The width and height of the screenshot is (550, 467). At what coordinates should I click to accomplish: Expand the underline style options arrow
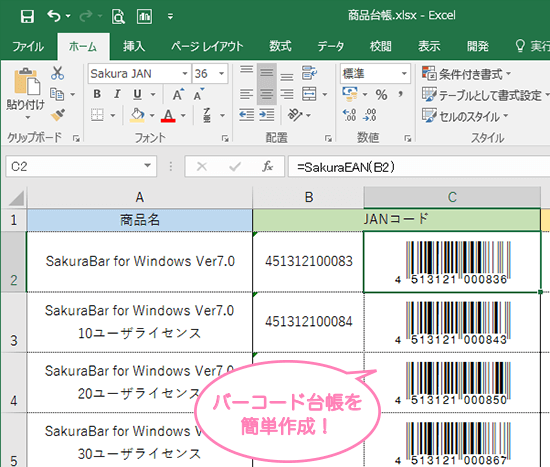[153, 94]
